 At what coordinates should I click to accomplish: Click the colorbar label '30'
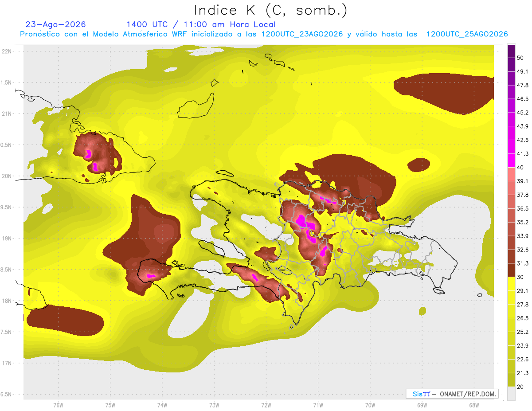(520, 277)
